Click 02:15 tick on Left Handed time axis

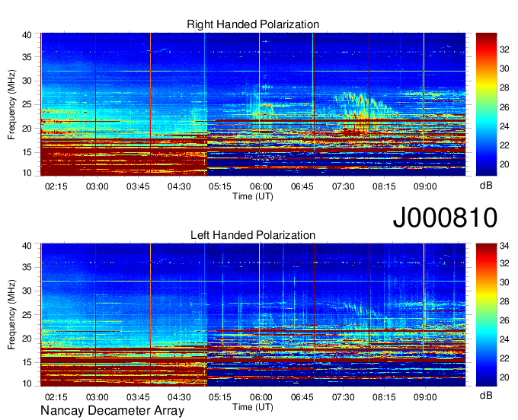coord(56,397)
